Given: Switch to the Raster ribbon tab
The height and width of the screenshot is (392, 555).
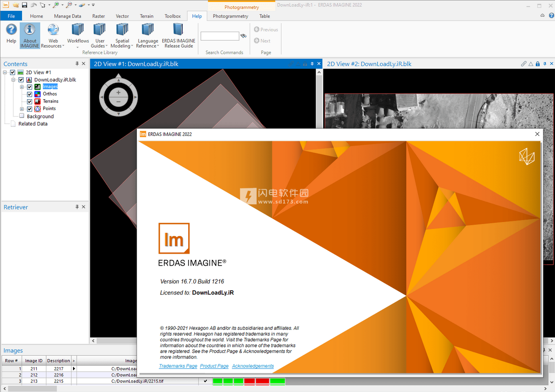Looking at the screenshot, I should coord(98,16).
